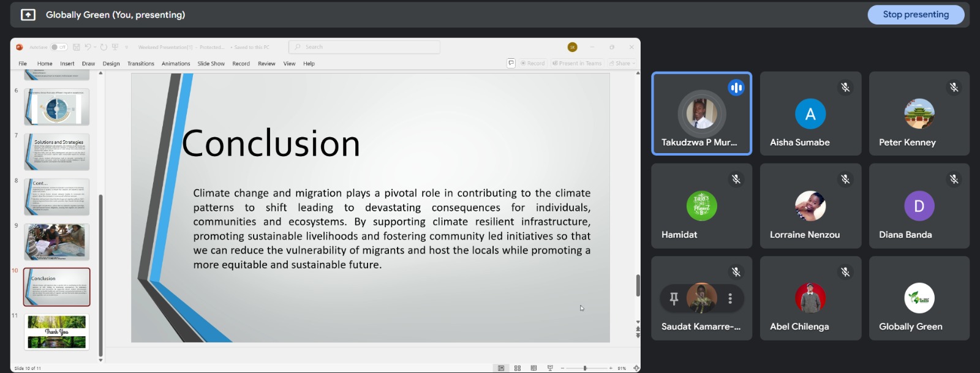Click Start From Beginning presentation icon

tap(115, 47)
